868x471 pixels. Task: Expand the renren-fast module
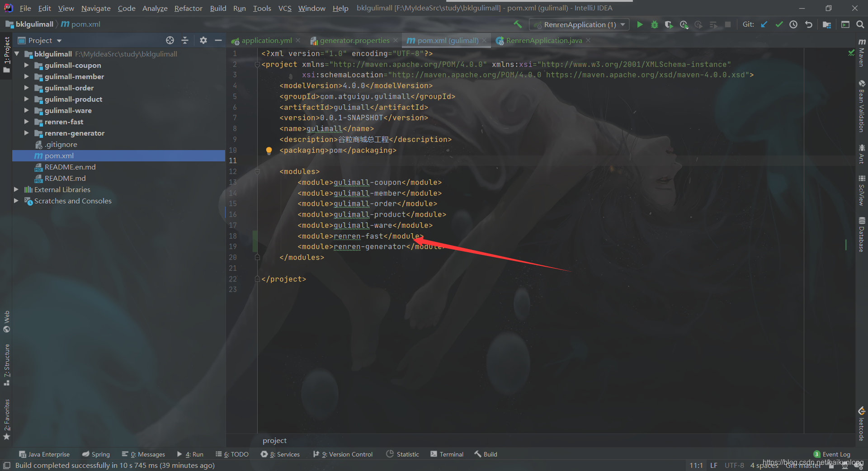click(x=26, y=122)
